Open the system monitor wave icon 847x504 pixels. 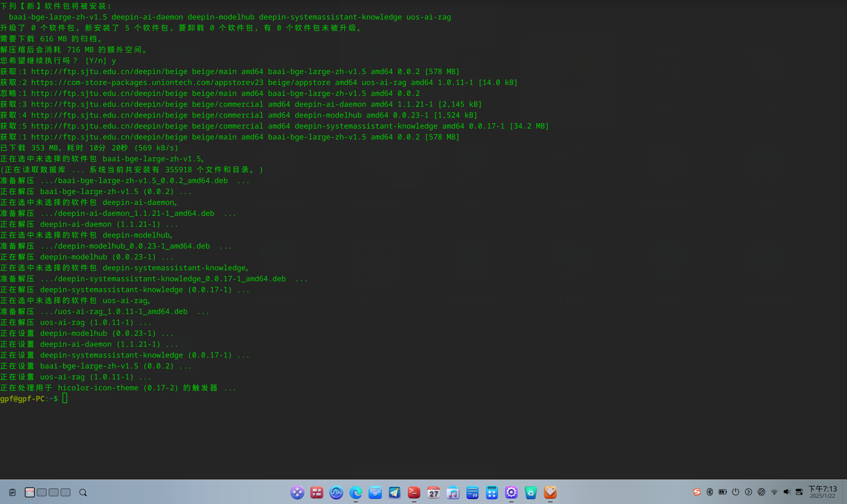pyautogui.click(x=336, y=492)
